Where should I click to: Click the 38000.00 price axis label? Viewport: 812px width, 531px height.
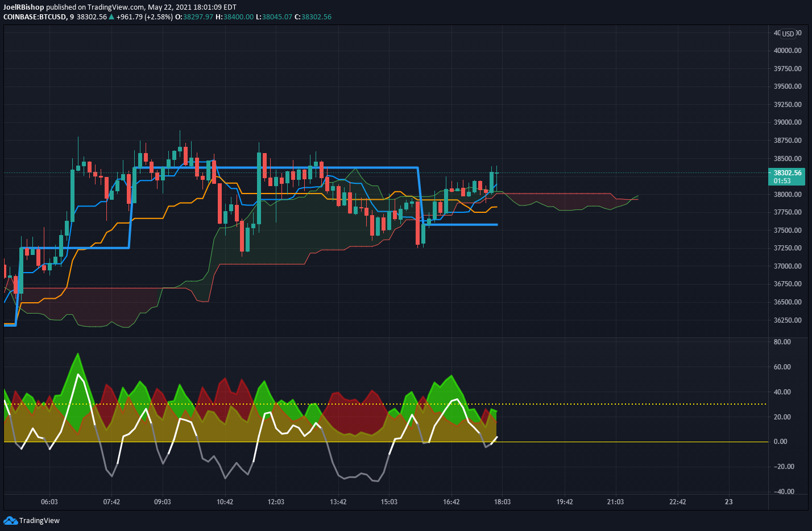click(788, 195)
